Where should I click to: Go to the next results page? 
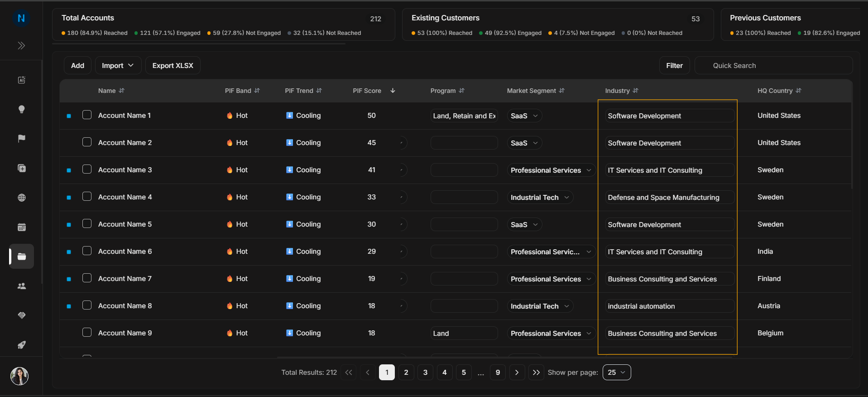[x=517, y=373]
